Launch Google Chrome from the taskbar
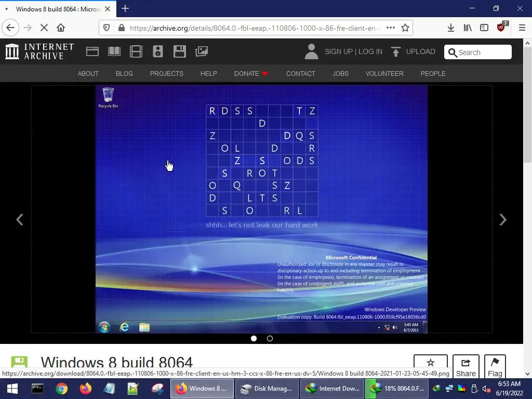This screenshot has height=399, width=532. (x=61, y=389)
